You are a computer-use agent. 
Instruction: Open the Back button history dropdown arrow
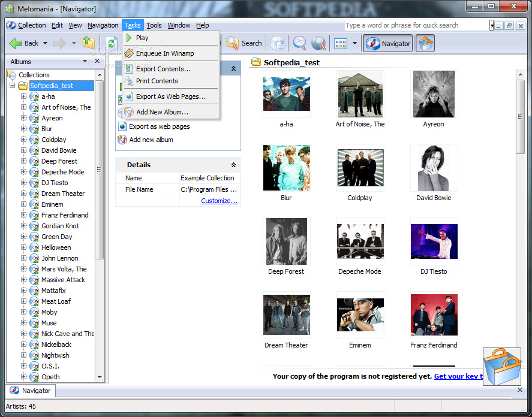[x=45, y=43]
